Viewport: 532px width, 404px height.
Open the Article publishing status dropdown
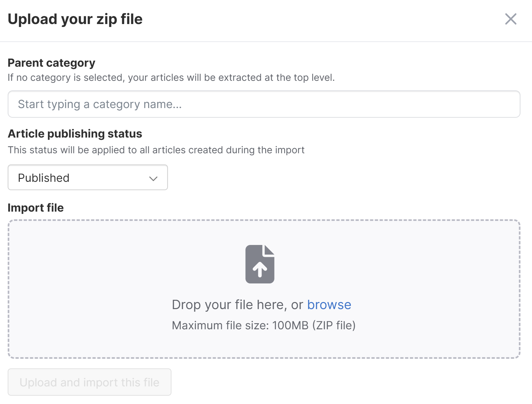click(x=88, y=177)
